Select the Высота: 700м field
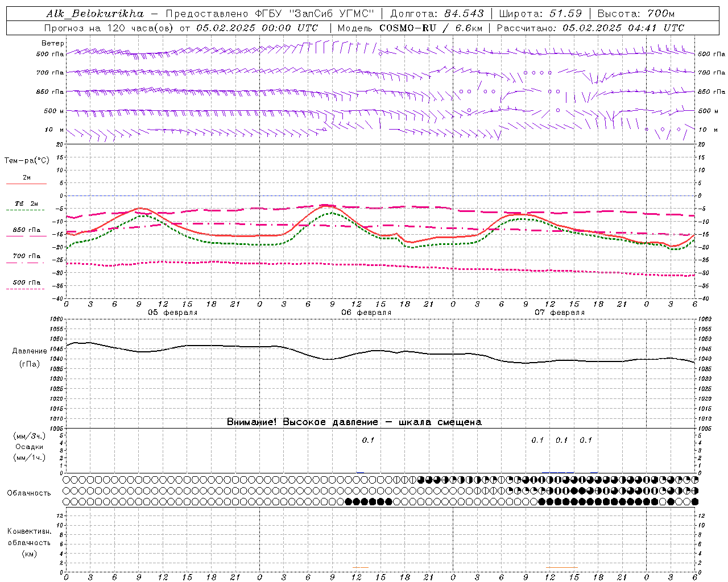Viewport: 728px width, 582px height. [x=636, y=14]
